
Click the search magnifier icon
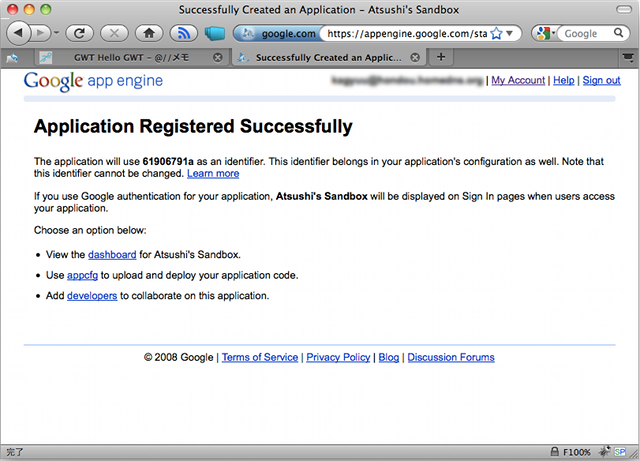[619, 33]
